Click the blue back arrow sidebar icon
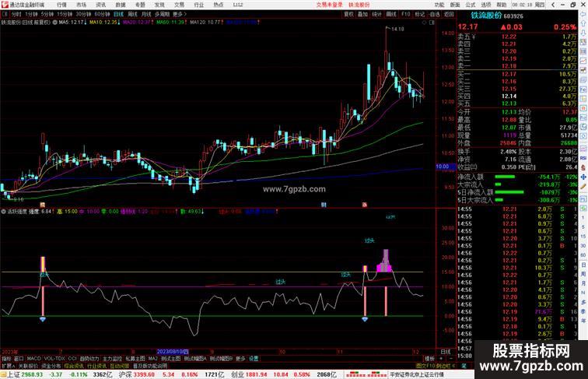This screenshot has height=379, width=588. pyautogui.click(x=583, y=14)
